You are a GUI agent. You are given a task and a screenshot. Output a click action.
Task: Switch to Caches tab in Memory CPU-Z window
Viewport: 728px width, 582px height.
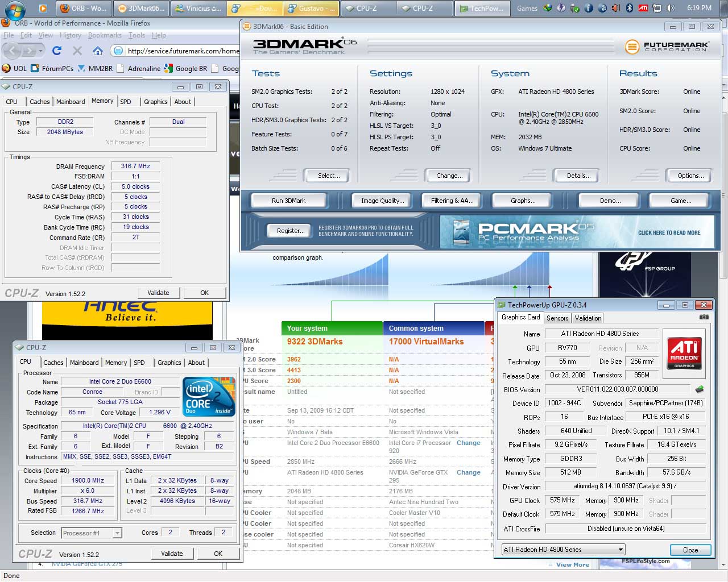tap(39, 102)
